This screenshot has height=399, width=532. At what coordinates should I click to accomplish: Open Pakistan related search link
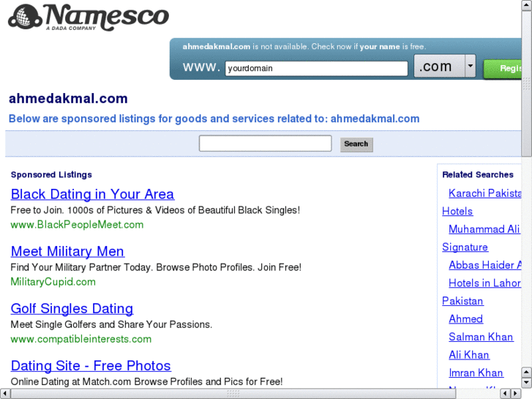click(462, 301)
